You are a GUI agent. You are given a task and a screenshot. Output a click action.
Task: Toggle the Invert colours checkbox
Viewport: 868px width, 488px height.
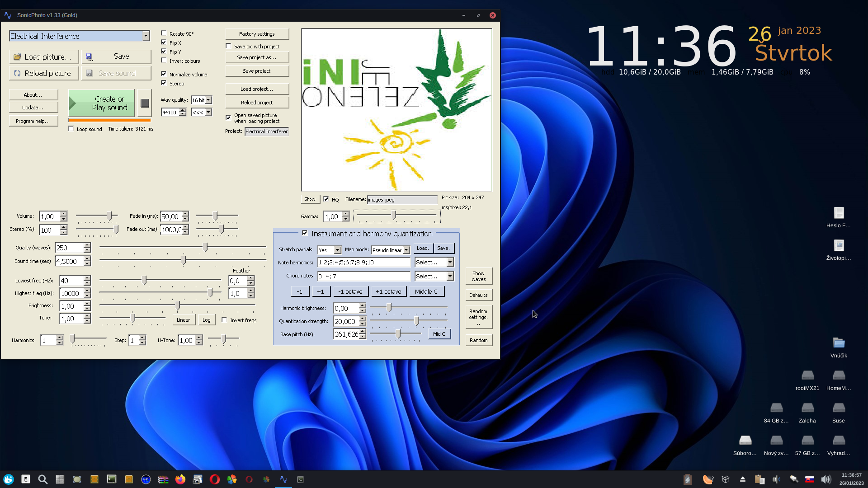pos(164,61)
